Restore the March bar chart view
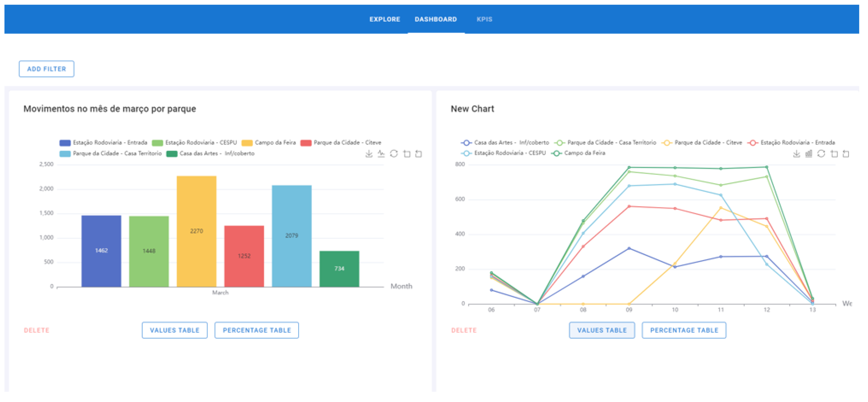The image size is (868, 402). 393,154
